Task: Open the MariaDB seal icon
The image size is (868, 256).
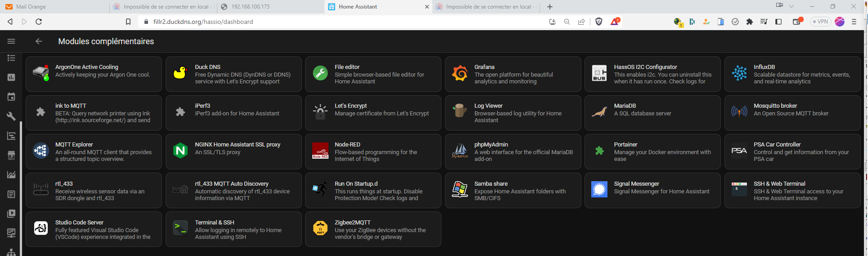Action: 599,112
